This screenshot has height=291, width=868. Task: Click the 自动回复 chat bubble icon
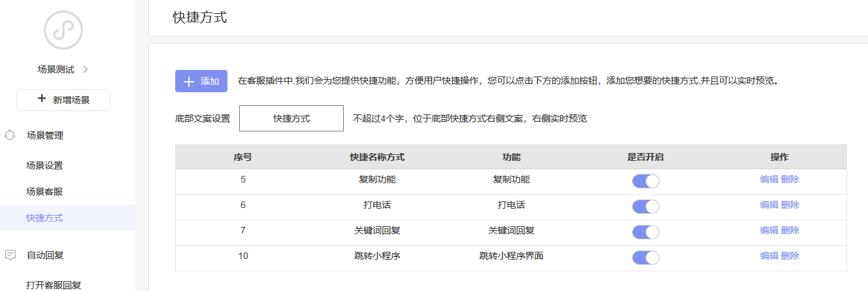pyautogui.click(x=10, y=255)
